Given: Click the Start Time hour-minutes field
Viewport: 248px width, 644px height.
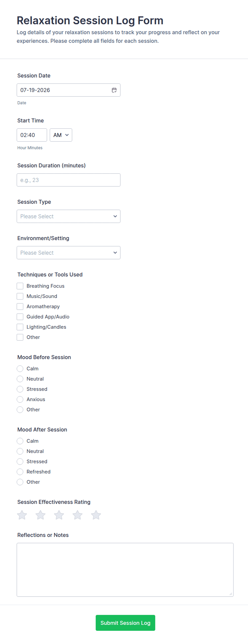Looking at the screenshot, I should 32,135.
